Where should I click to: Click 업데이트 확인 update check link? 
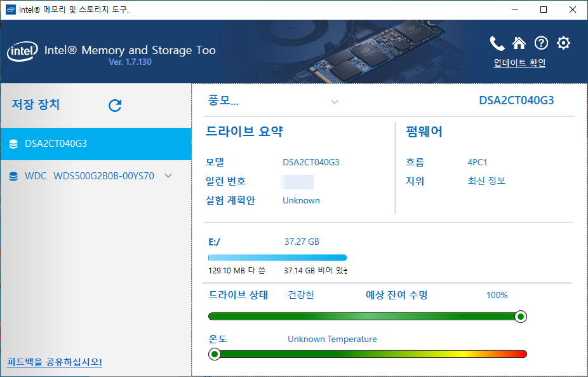[519, 63]
